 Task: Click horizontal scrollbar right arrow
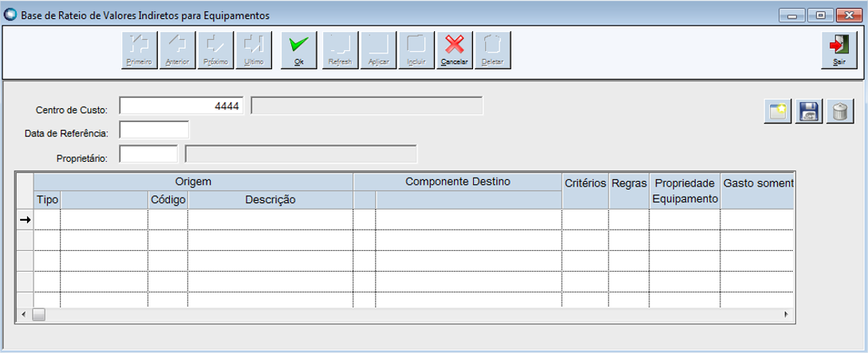[786, 314]
